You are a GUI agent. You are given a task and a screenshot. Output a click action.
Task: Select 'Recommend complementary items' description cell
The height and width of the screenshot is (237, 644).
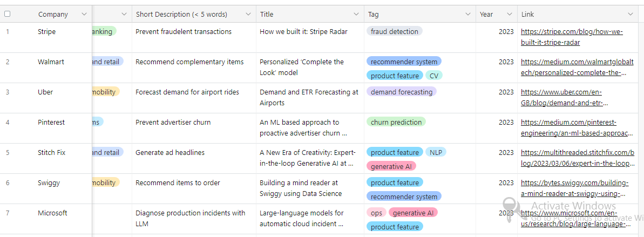pos(194,68)
